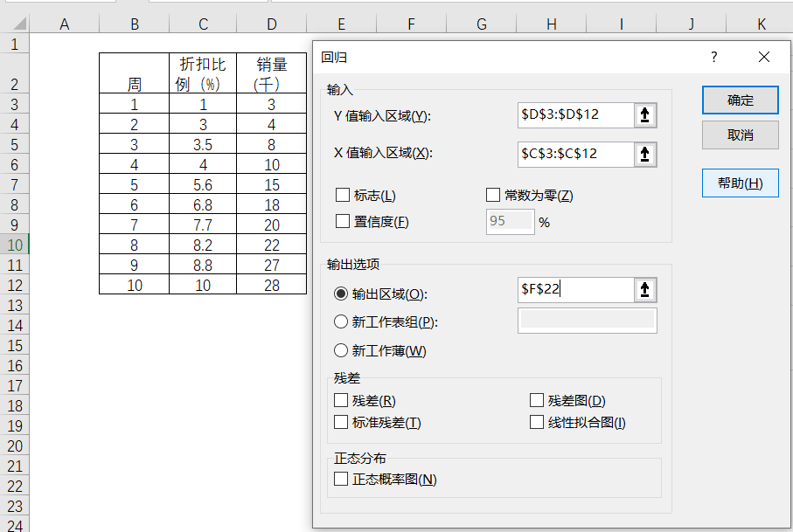Click the Y range collapse-dialog arrow icon
This screenshot has width=793, height=532.
(645, 115)
